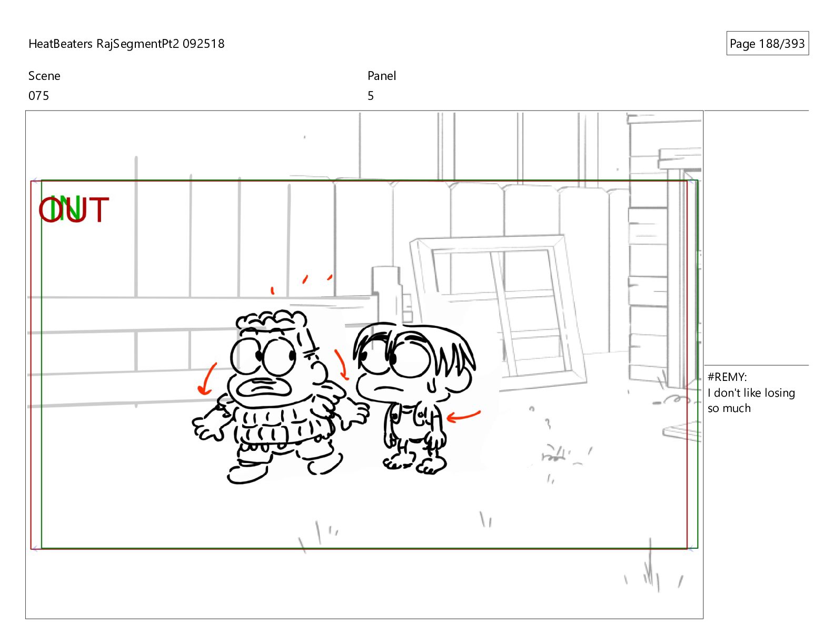Click the dialogue text 'so much'
This screenshot has width=834, height=644.
click(729, 408)
